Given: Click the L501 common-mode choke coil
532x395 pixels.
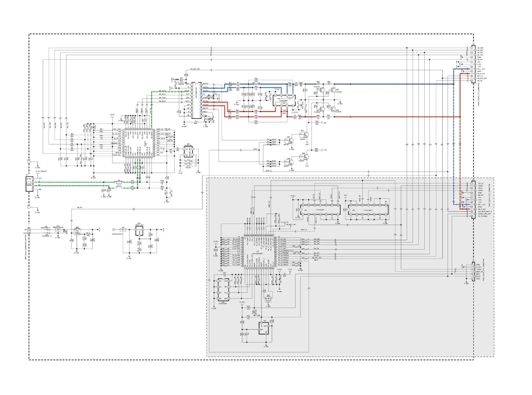Looking at the screenshot, I should (119, 185).
